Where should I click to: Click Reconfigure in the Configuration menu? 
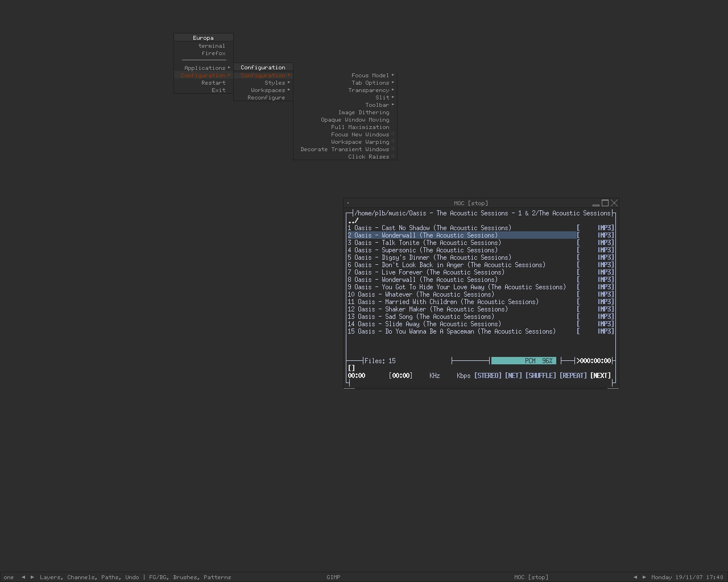click(263, 98)
